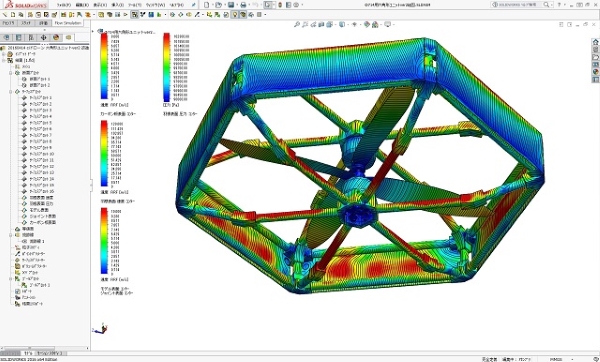Click the Zoom to Fit magnifier icon
This screenshot has height=362, width=600.
point(297,24)
